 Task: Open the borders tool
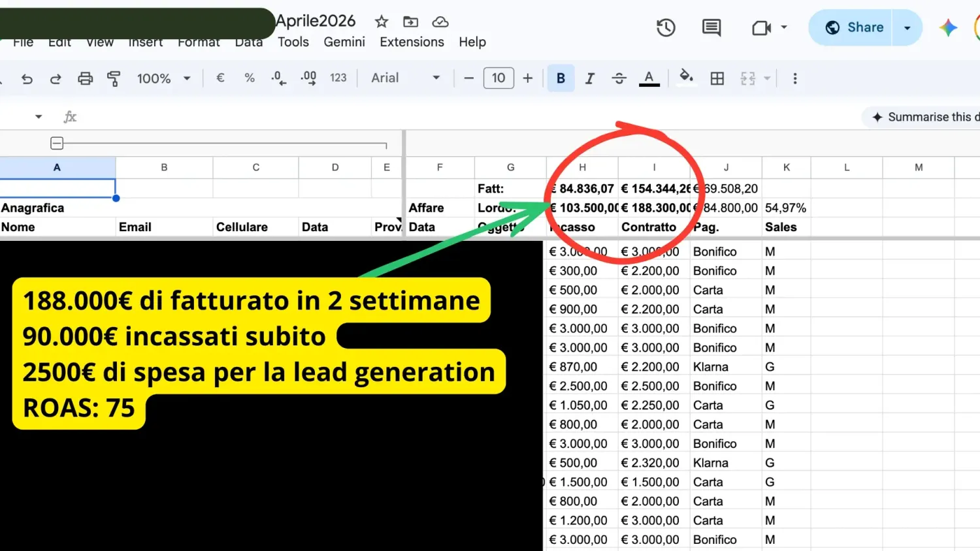[x=717, y=78]
